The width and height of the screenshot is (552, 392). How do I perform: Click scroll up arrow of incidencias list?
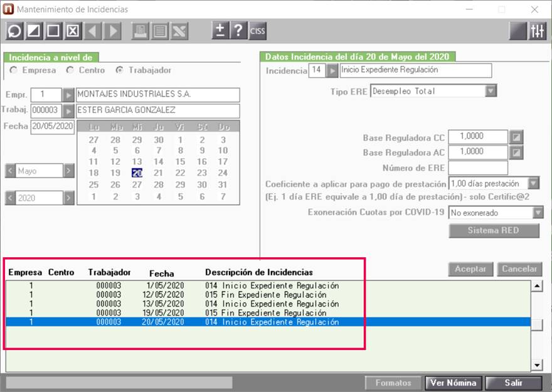pyautogui.click(x=537, y=286)
